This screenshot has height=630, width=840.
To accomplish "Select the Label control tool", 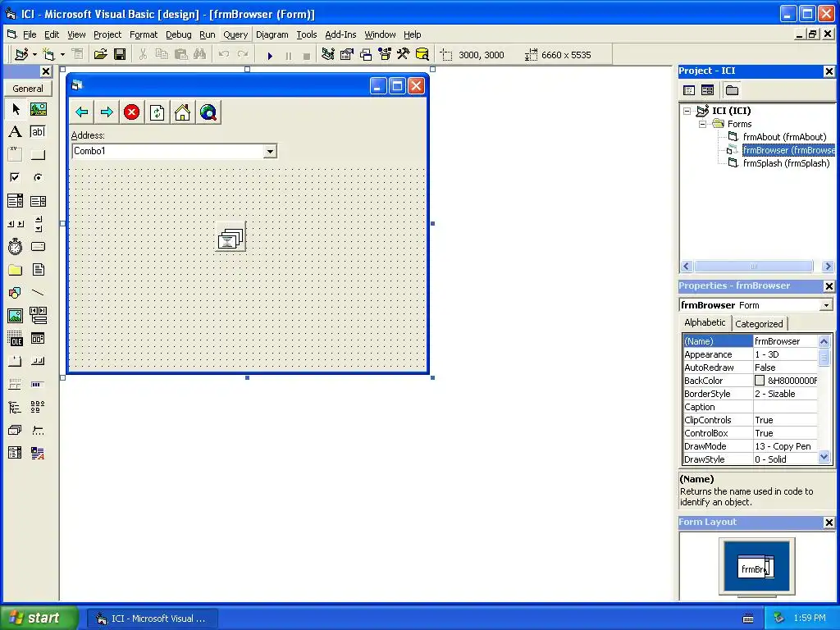I will 16,132.
